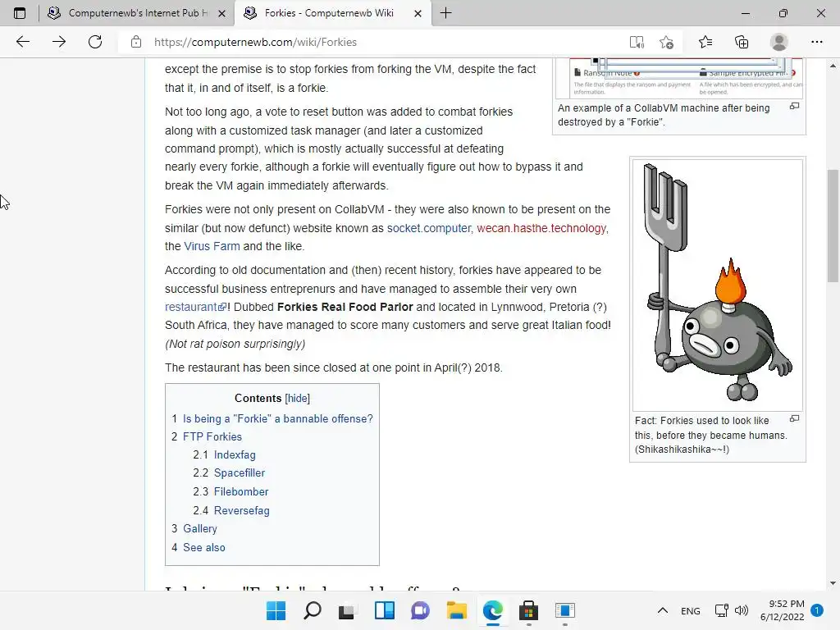Screen dimensions: 840x630
Task: Open a new browser tab
Action: 445,13
